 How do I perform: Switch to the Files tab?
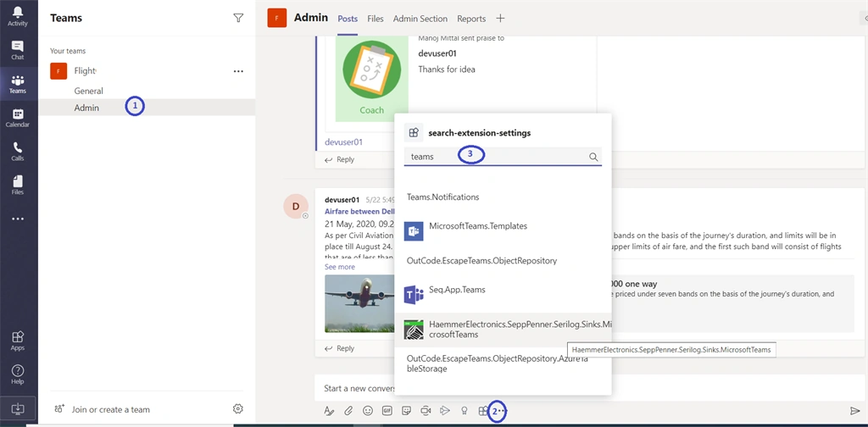tap(376, 19)
